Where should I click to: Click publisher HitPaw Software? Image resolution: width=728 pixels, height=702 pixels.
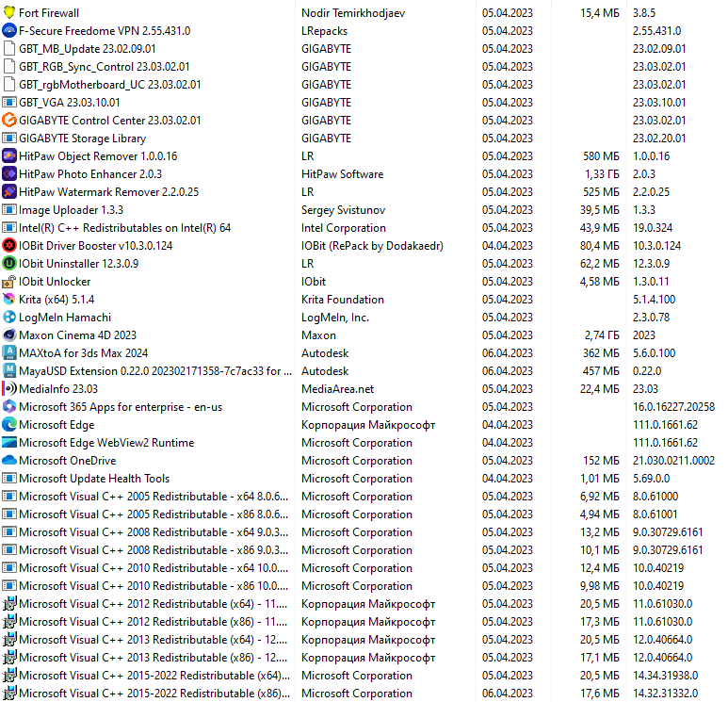coord(342,173)
